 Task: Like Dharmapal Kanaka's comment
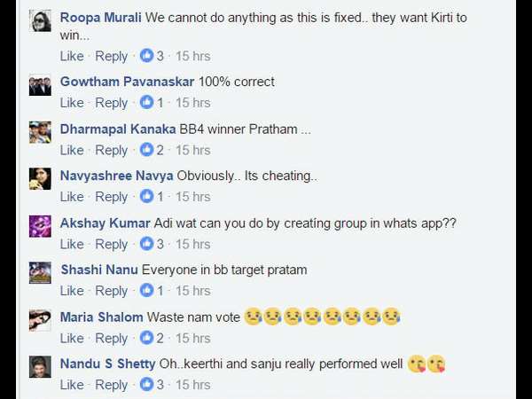72,150
